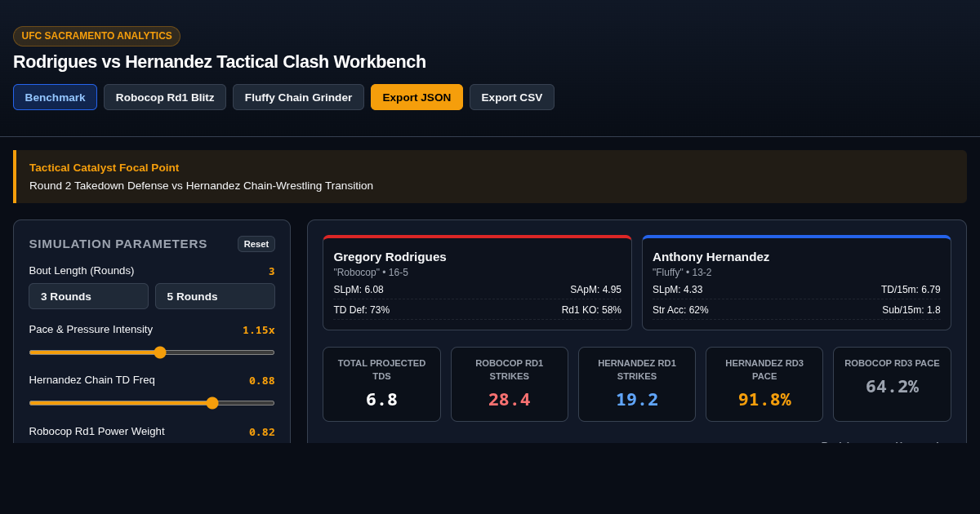The image size is (980, 514).
Task: Click the Round 2 Takedown Defense description
Action: click(x=201, y=185)
